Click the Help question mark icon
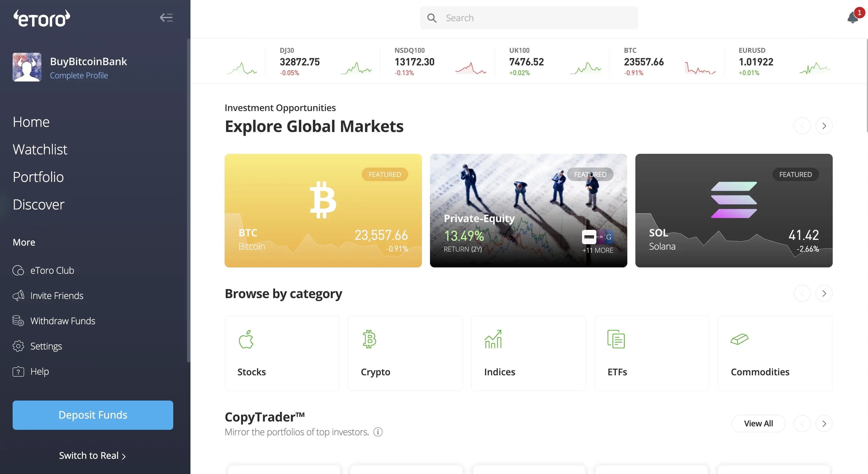 pos(18,371)
